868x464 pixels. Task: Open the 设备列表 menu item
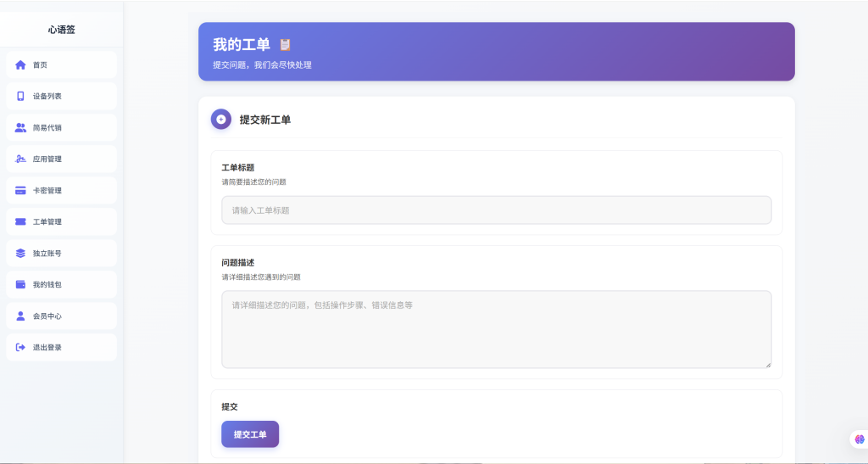[61, 97]
